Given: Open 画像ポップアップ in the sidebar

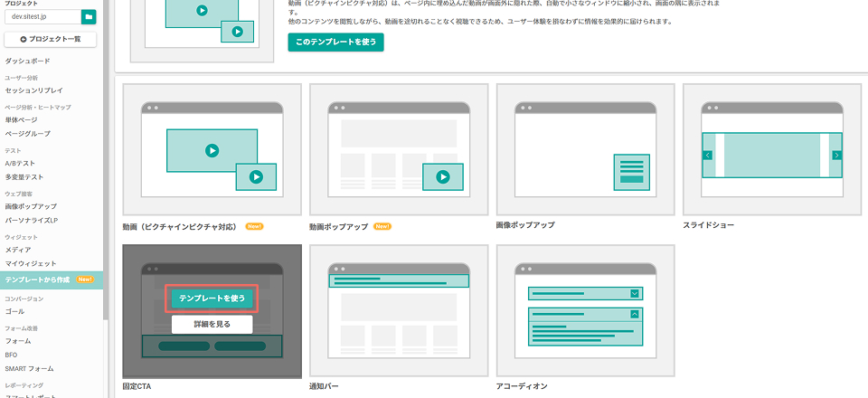Looking at the screenshot, I should point(31,206).
